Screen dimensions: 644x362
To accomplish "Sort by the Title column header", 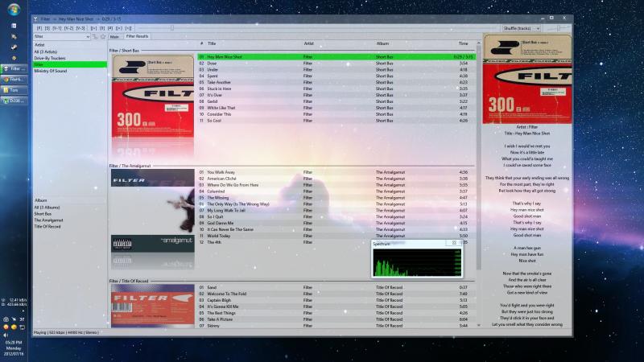I will click(x=212, y=43).
